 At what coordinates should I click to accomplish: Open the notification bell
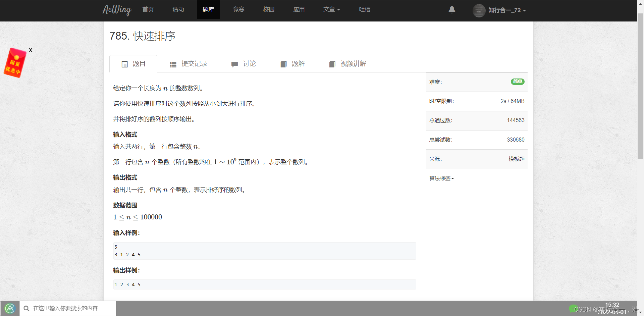coord(452,10)
